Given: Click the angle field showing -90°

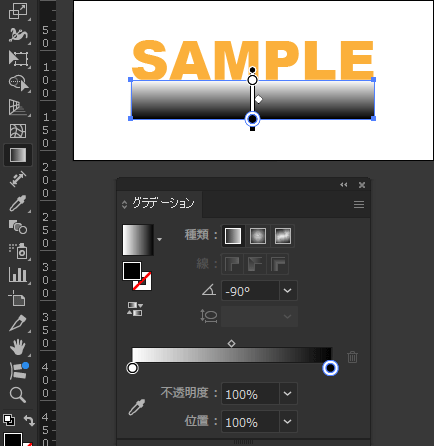Looking at the screenshot, I should point(250,291).
